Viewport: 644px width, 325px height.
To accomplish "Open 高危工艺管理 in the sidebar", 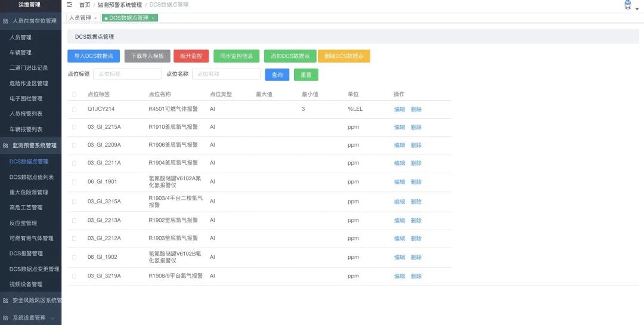I will [26, 208].
